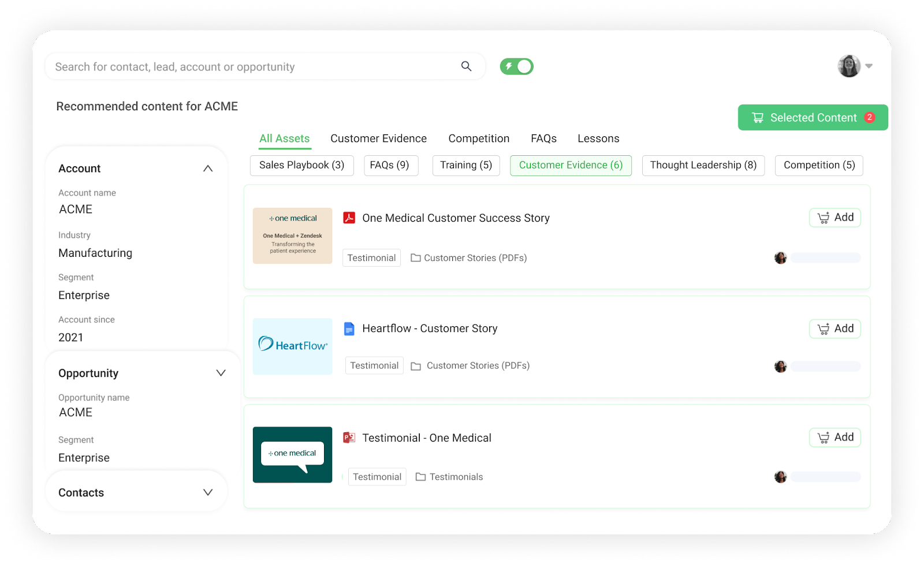Image resolution: width=924 pixels, height=568 pixels.
Task: Open Selected Content cart
Action: pyautogui.click(x=813, y=118)
